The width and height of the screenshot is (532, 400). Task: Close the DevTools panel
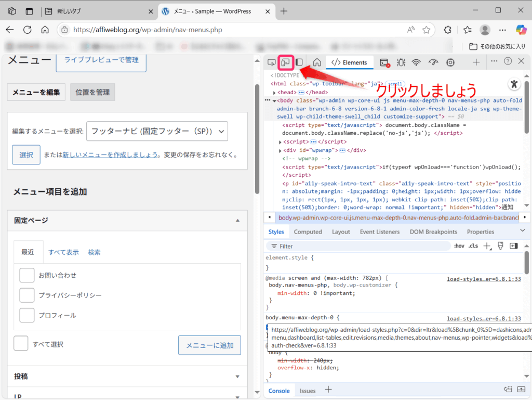pos(521,61)
